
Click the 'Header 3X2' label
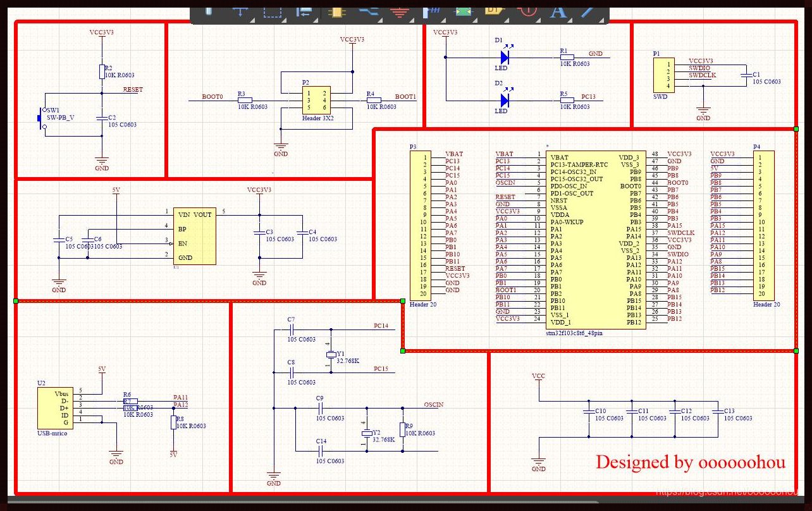[317, 118]
